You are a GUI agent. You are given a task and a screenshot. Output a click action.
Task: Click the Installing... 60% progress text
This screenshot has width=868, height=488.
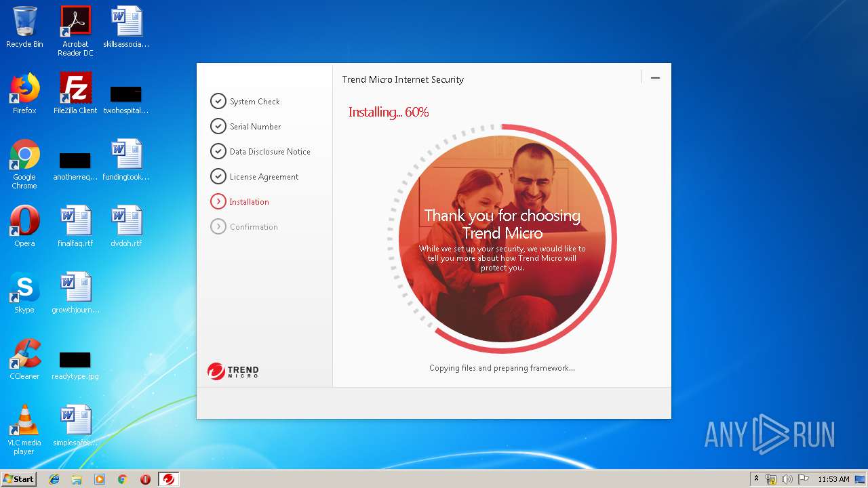tap(389, 113)
